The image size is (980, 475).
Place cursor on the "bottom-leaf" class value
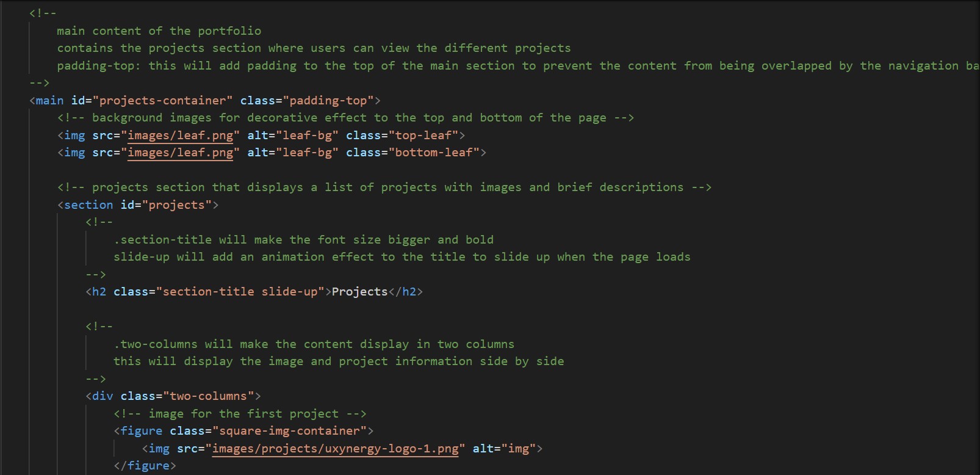434,153
